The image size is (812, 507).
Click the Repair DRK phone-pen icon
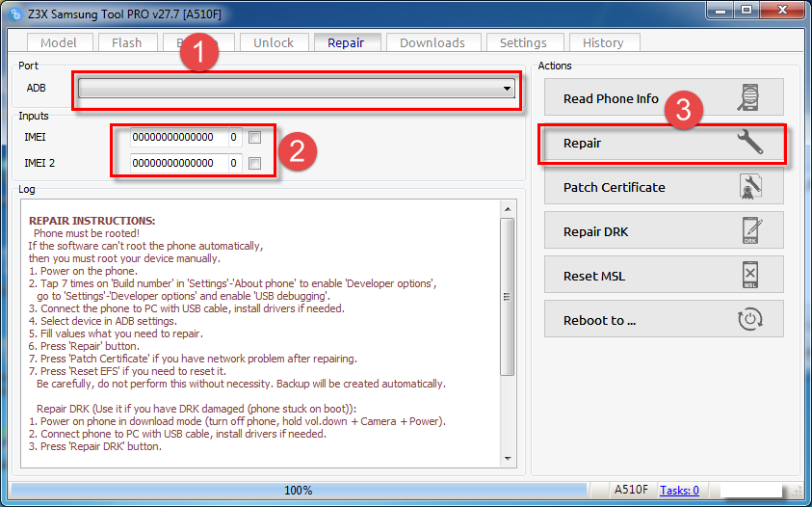pyautogui.click(x=751, y=230)
